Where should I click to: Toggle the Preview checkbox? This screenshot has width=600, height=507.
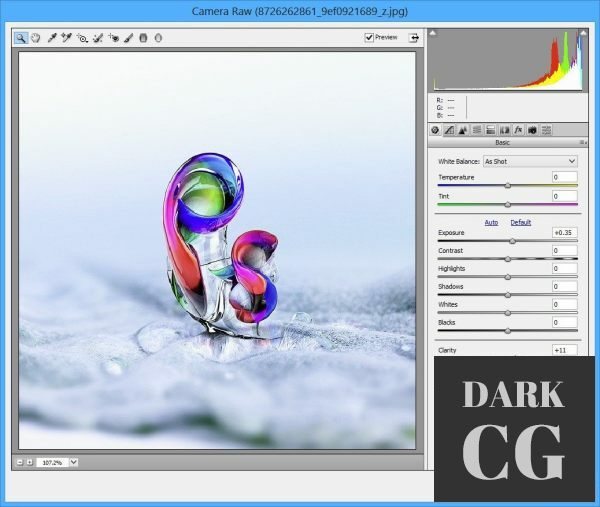369,37
